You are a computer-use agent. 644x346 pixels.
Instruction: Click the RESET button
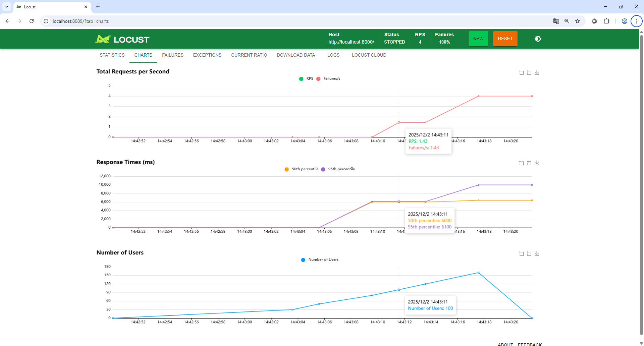505,39
